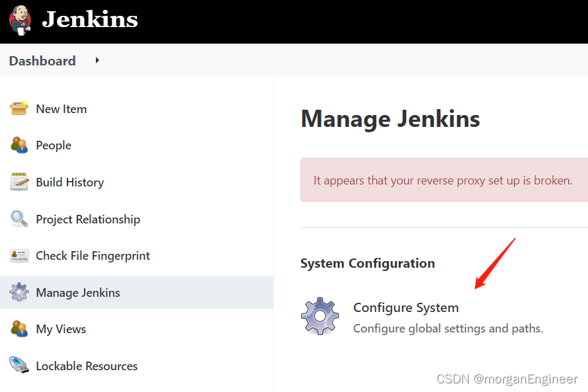Select Manage Jenkins sidebar text link

click(78, 293)
